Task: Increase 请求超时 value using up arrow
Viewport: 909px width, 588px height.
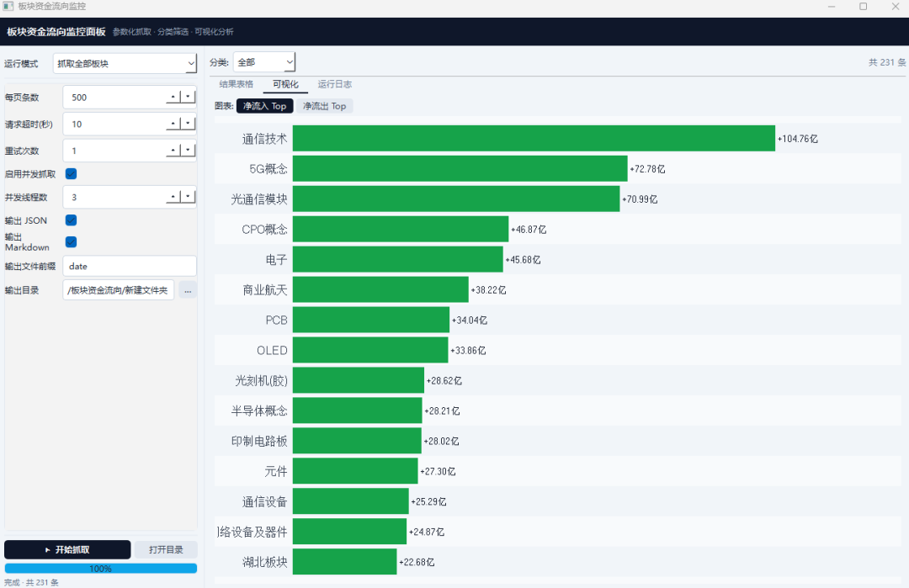Action: point(173,124)
